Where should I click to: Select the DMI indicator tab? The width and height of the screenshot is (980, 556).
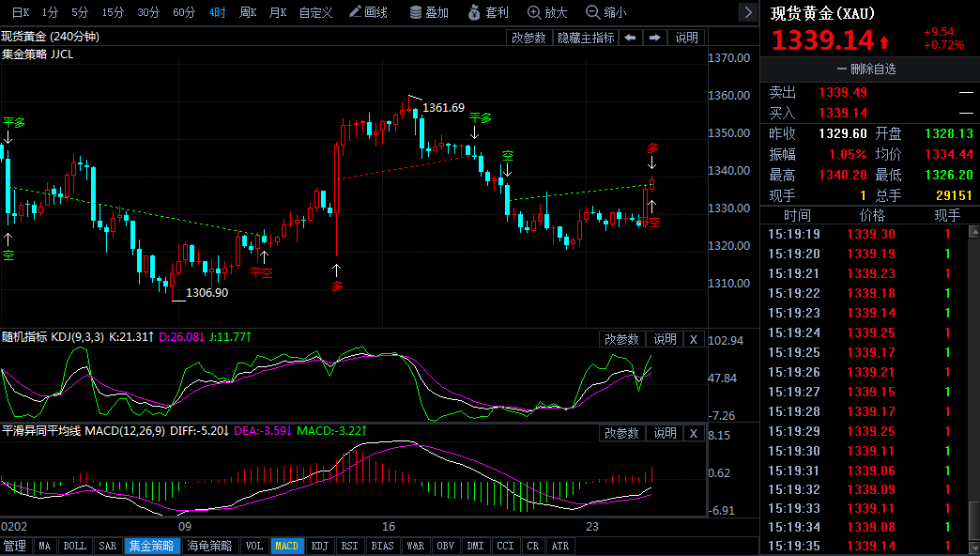(476, 546)
